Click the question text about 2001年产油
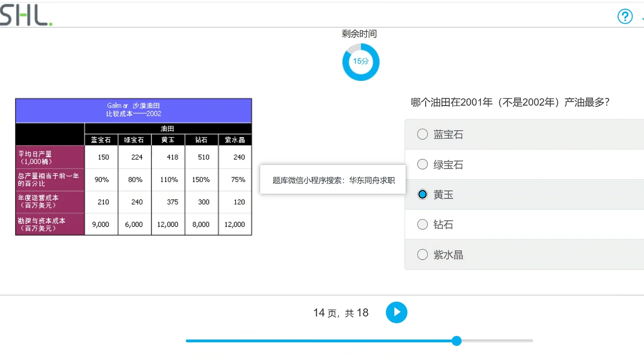Image resolution: width=644 pixels, height=359 pixels. click(510, 102)
